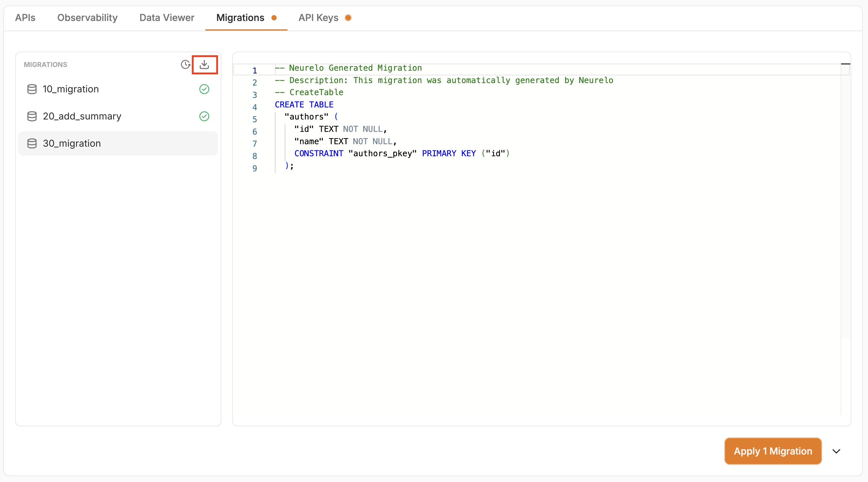This screenshot has height=482, width=868.
Task: Select the 10_migration entry
Action: pyautogui.click(x=71, y=89)
